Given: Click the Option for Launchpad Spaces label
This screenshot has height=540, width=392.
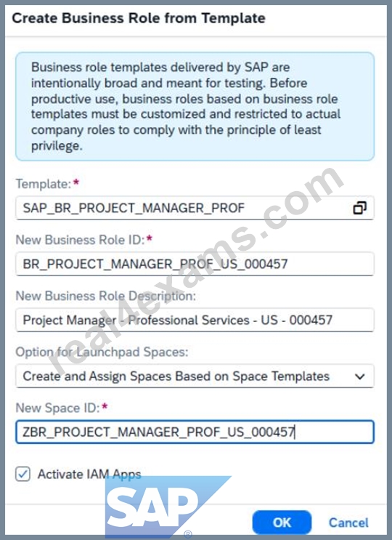Looking at the screenshot, I should coord(102,352).
